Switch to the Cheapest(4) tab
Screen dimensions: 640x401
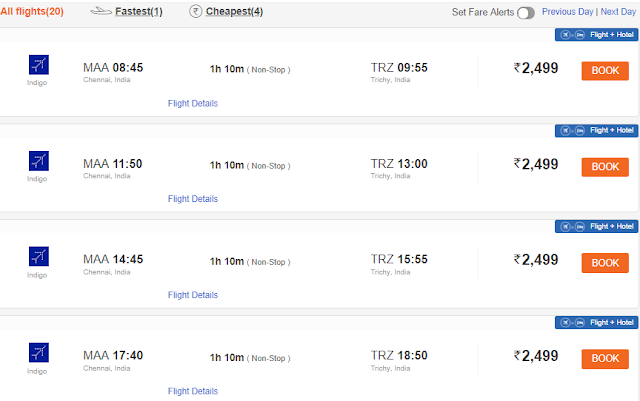[x=234, y=11]
